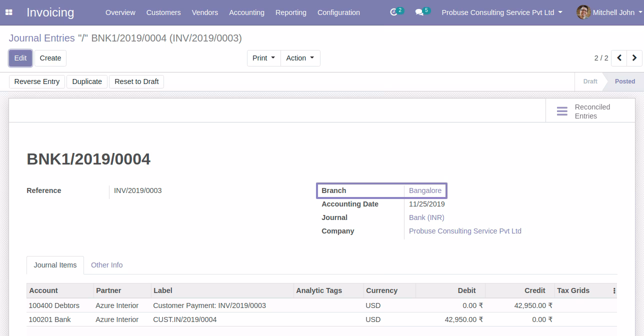Click the reference value INV/2019/0003
Image resolution: width=644 pixels, height=336 pixels.
click(x=137, y=190)
